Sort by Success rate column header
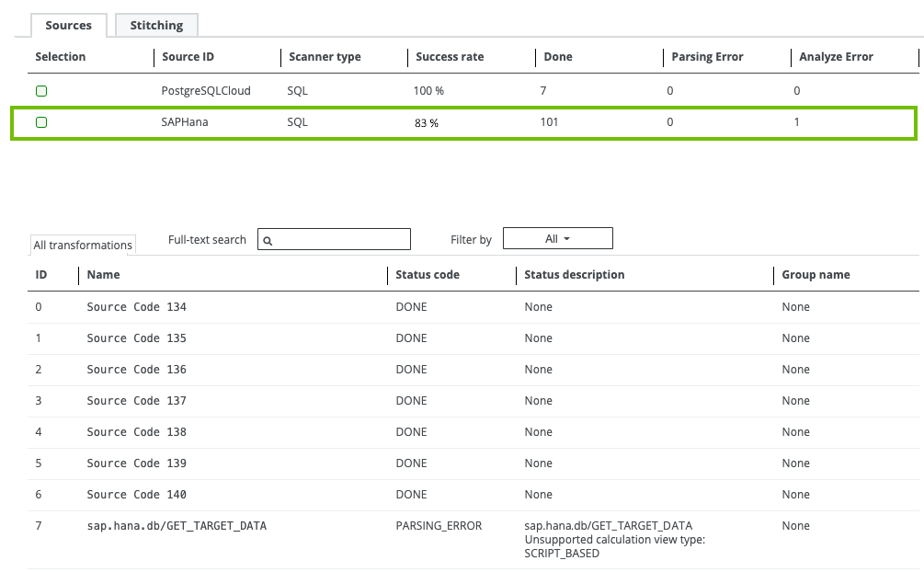This screenshot has height=572, width=924. tap(450, 57)
